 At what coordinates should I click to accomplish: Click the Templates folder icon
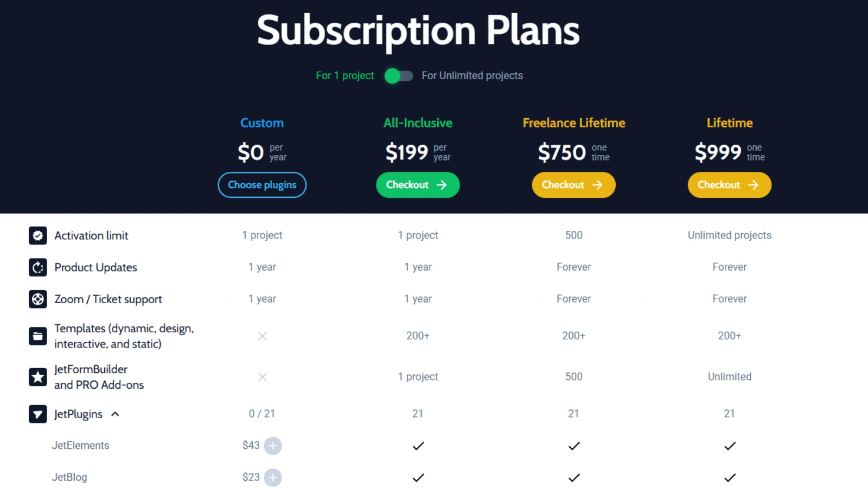[37, 336]
